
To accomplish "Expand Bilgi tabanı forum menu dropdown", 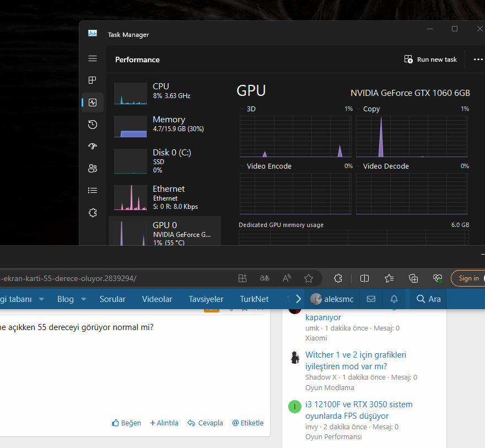I will pyautogui.click(x=41, y=299).
